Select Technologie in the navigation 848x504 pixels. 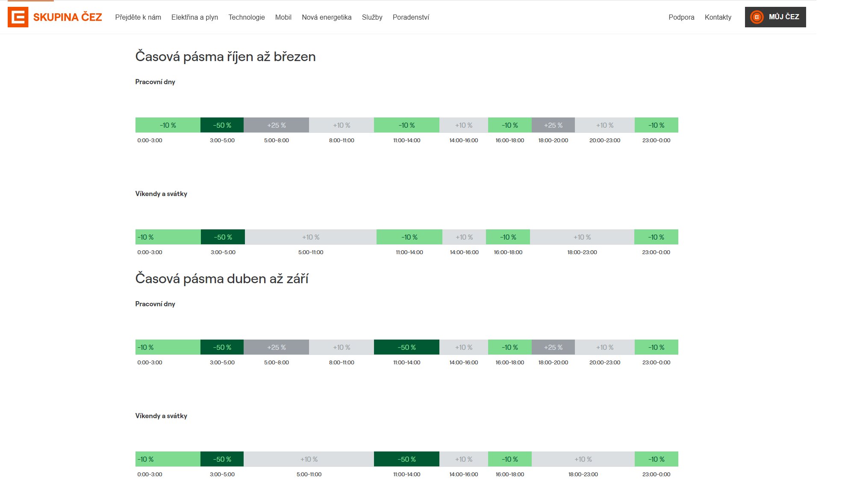point(247,17)
